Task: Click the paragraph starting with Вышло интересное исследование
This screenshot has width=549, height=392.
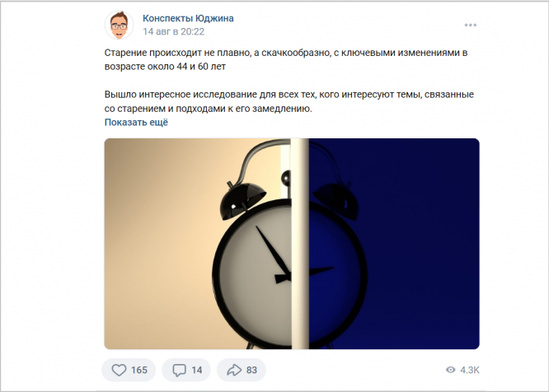Action: coord(289,101)
